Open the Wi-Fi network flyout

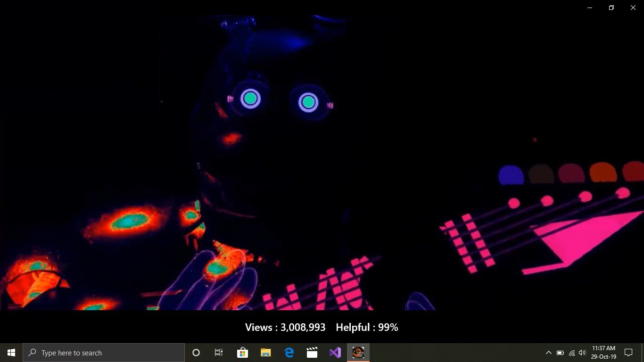click(x=571, y=353)
